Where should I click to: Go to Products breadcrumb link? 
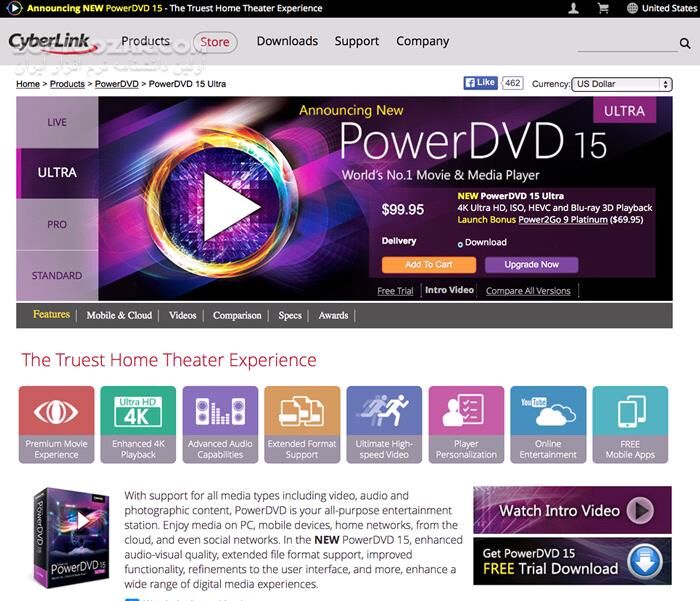[67, 84]
